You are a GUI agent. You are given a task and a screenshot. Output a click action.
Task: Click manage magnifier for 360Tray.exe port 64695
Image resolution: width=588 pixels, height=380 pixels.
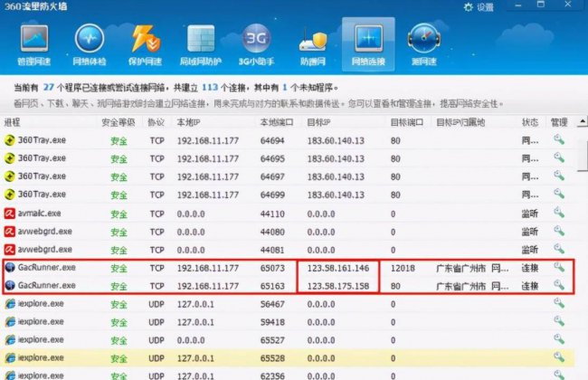(x=559, y=157)
